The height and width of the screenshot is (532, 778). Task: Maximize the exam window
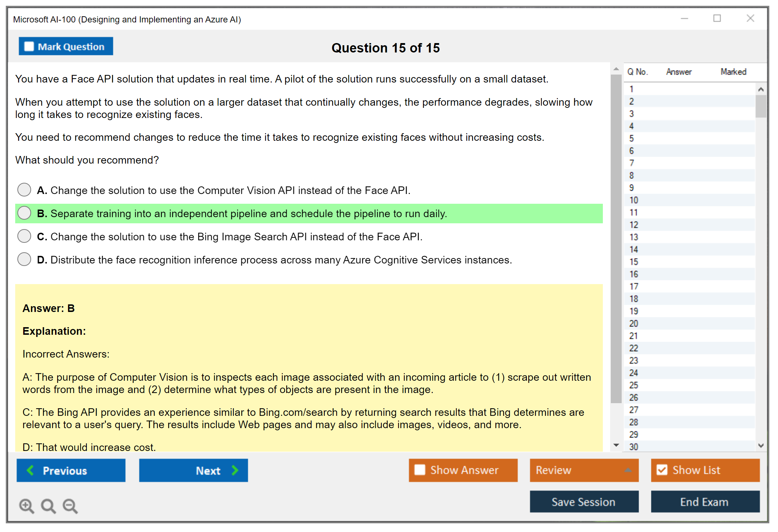coord(717,18)
